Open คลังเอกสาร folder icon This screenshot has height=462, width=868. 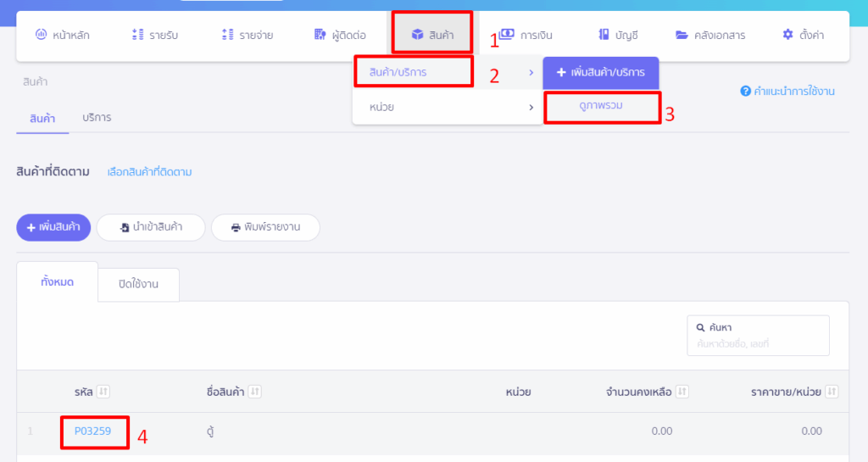coord(682,35)
